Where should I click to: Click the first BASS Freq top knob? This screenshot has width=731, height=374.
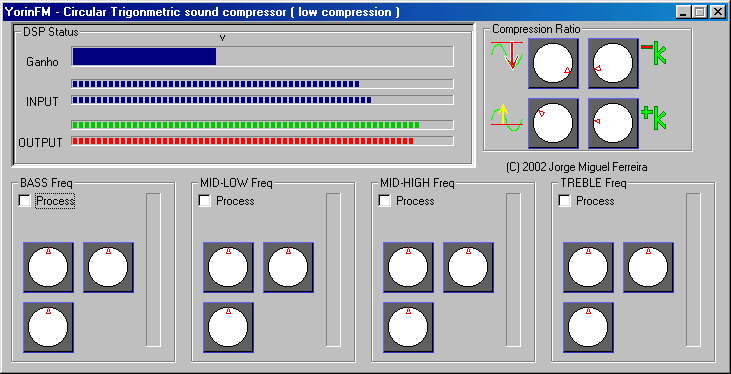(x=48, y=267)
